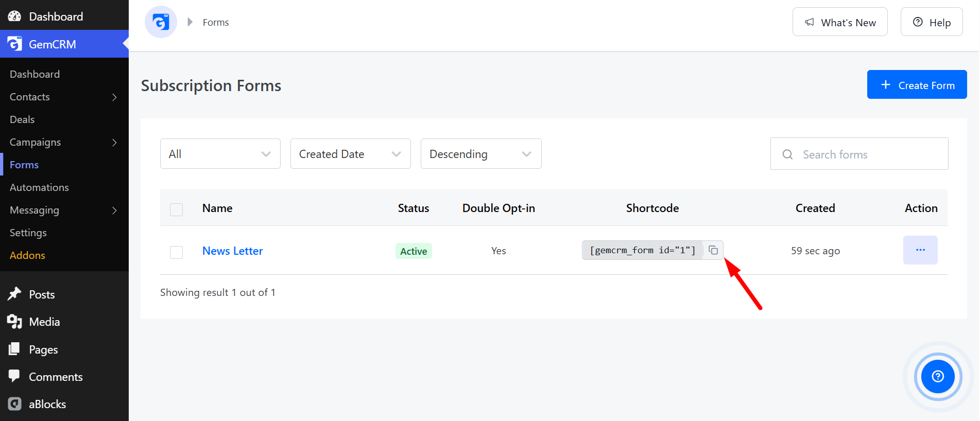Click the WordPress Dashboard gauge icon
The image size is (980, 421).
click(14, 16)
